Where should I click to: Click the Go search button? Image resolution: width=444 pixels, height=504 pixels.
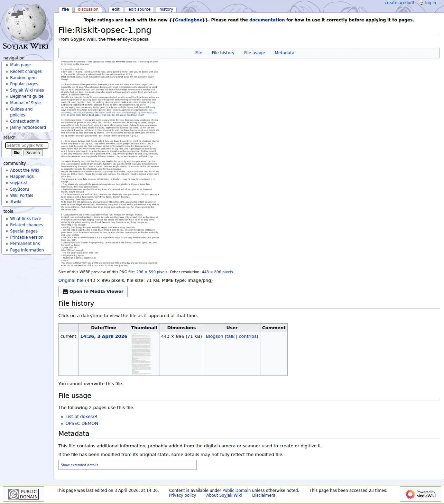click(x=17, y=153)
